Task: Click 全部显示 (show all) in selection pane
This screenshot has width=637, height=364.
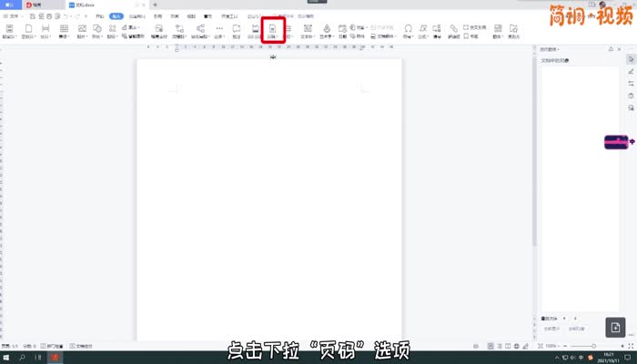Action: [x=551, y=328]
